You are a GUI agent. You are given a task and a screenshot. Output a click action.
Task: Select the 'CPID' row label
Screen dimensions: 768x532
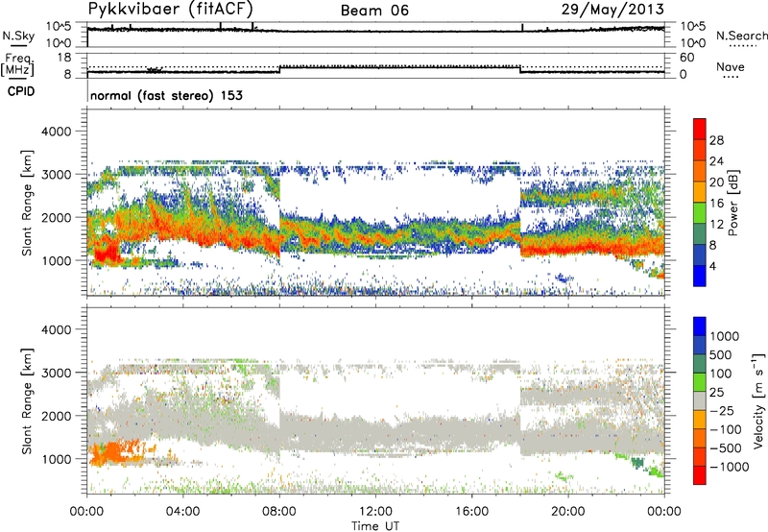(21, 91)
